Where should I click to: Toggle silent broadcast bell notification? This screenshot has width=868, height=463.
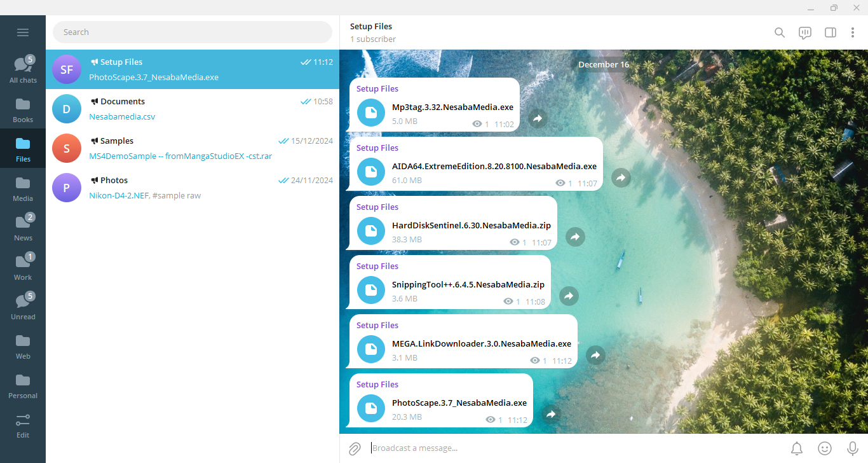[797, 448]
